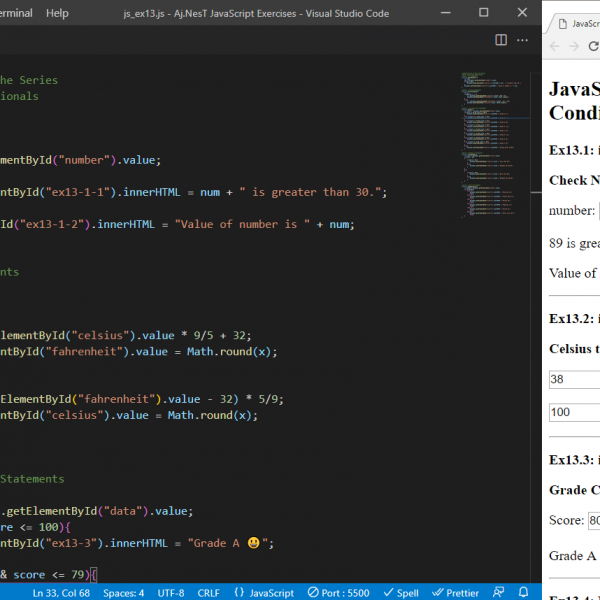This screenshot has height=600, width=600.
Task: Toggle the Spell checker status item
Action: point(401,592)
